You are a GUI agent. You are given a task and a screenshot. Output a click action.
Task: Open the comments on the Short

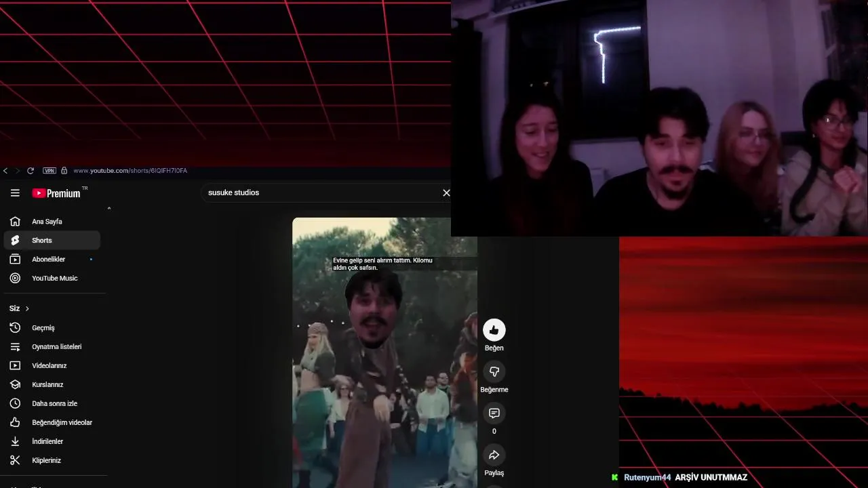point(494,413)
